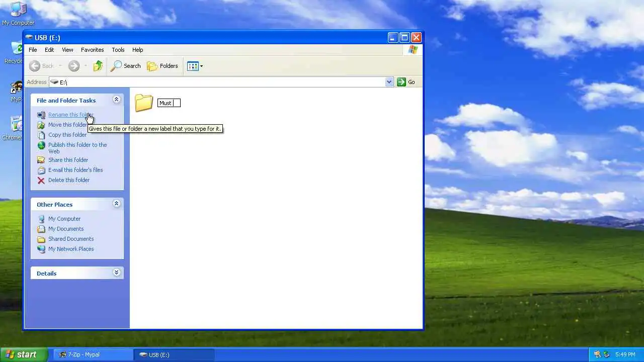Click the Rename this folder icon
644x362 pixels.
tap(41, 115)
